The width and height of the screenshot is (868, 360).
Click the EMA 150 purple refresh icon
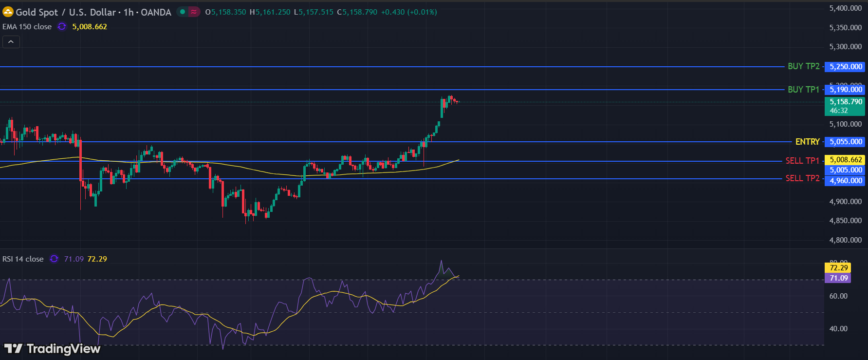click(62, 27)
